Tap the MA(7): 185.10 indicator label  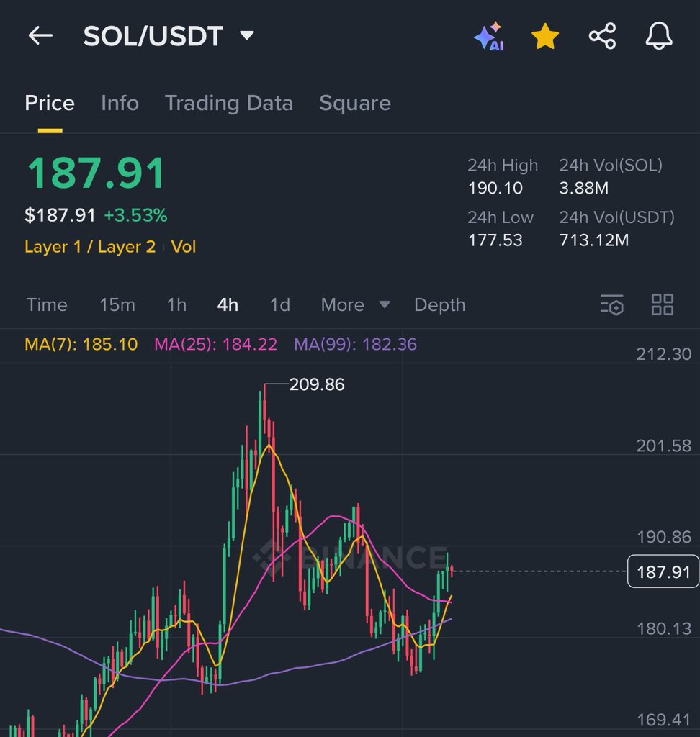tap(81, 345)
